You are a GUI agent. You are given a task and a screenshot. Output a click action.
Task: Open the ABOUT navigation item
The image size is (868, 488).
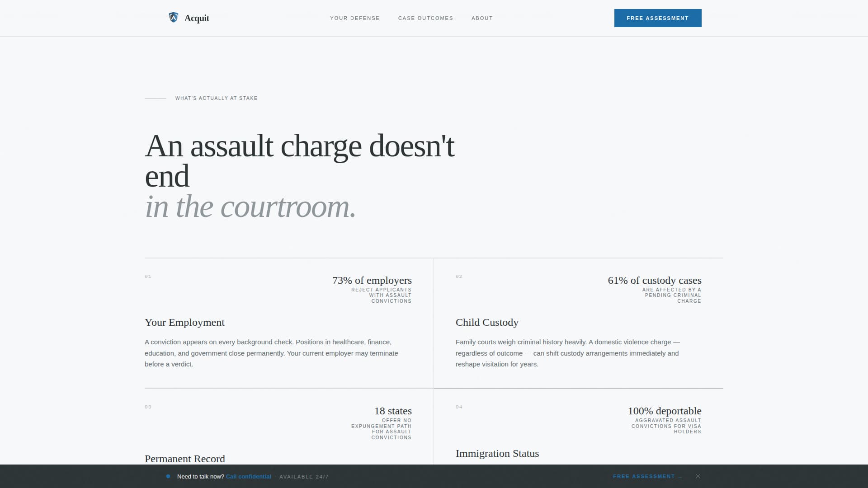[482, 18]
